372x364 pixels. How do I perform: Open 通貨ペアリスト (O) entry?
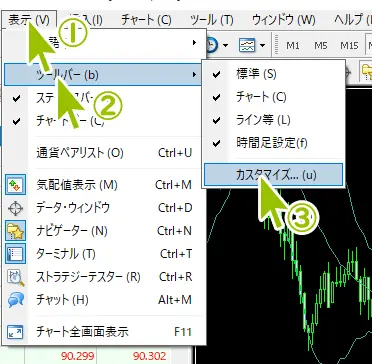(x=103, y=153)
